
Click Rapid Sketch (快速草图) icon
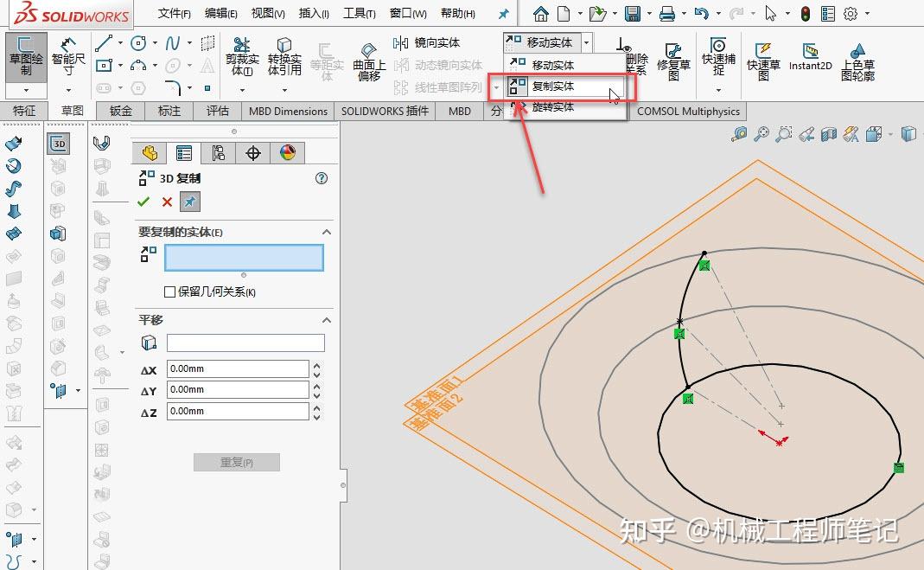click(x=763, y=61)
